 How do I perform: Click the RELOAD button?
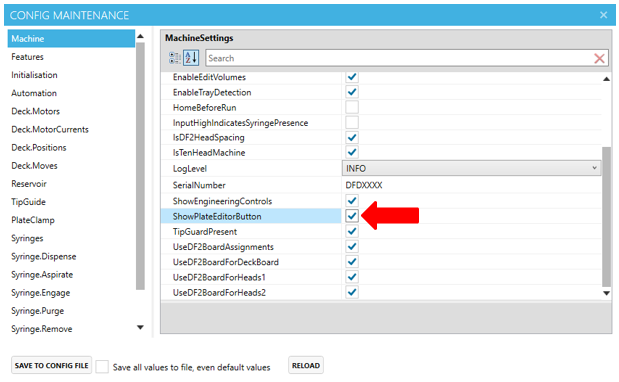click(x=306, y=365)
